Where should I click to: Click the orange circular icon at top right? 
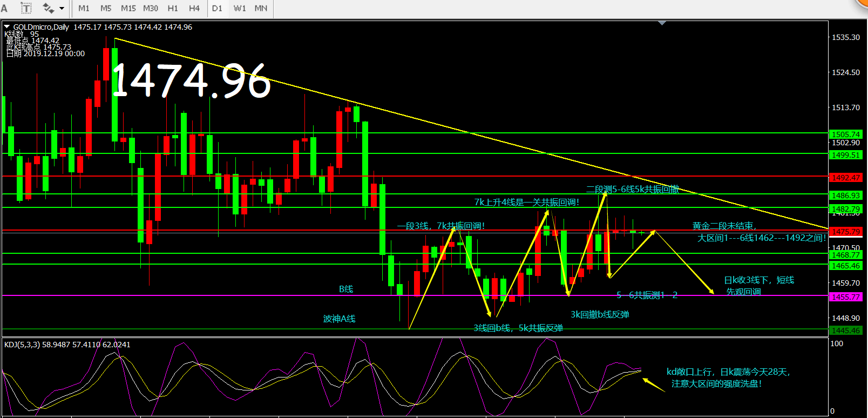tap(862, 3)
